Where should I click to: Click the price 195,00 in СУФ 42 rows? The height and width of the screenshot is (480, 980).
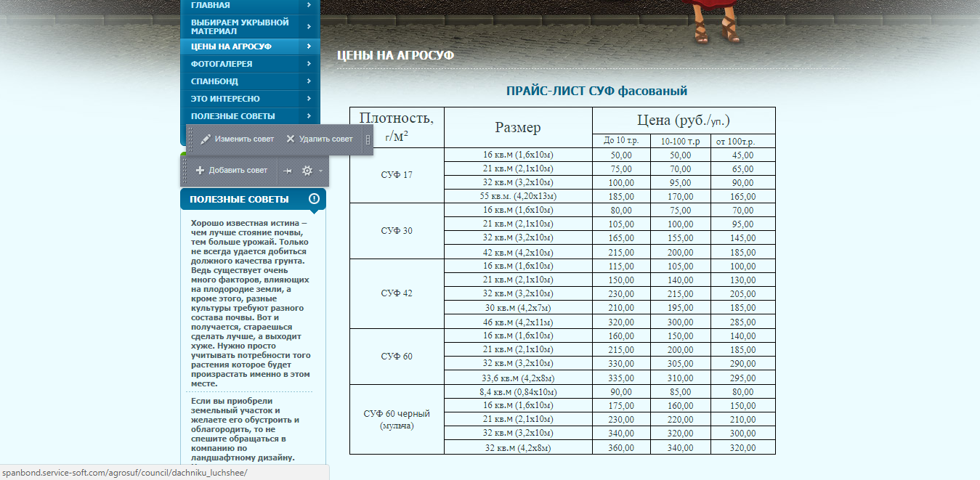tap(681, 309)
